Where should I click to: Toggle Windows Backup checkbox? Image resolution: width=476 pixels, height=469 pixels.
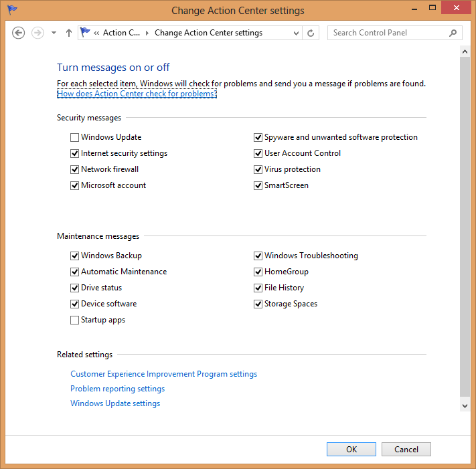coord(74,256)
